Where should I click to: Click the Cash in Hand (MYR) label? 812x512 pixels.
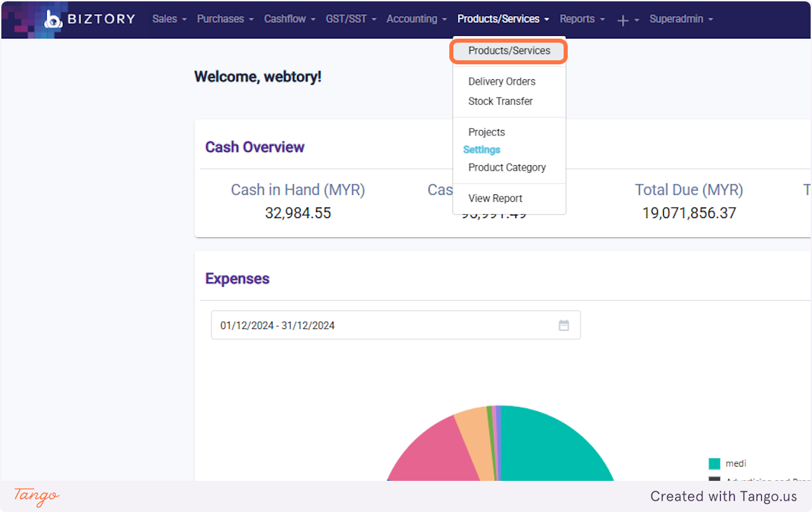click(298, 190)
